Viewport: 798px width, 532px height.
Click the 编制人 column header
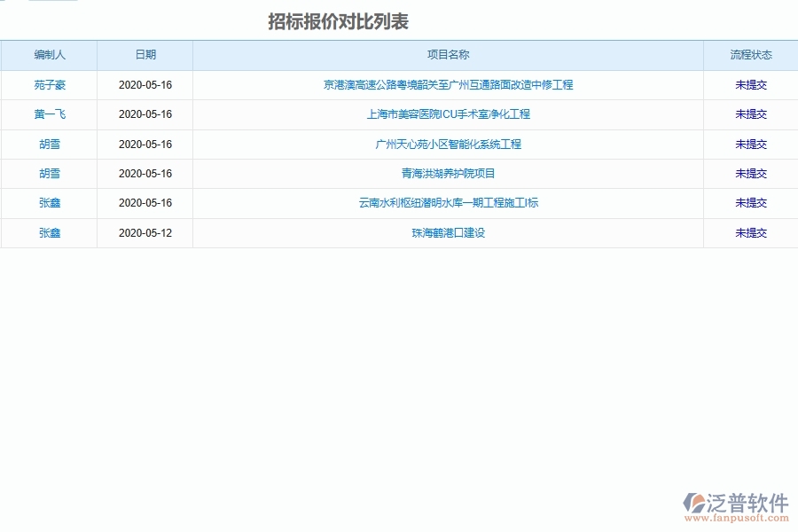tap(50, 54)
